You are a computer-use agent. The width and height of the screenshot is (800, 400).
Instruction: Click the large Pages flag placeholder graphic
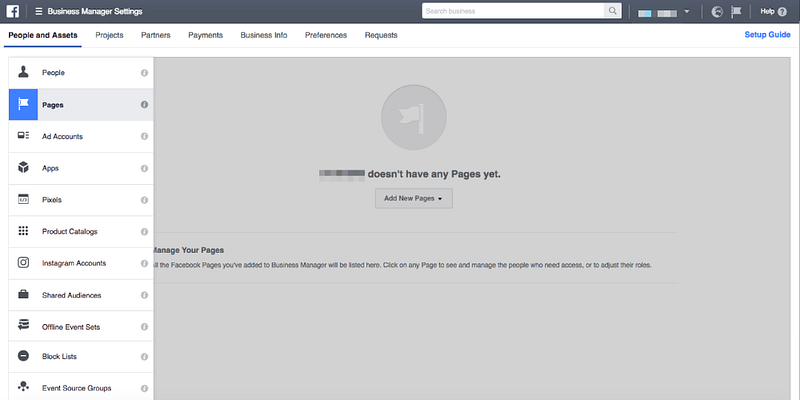[414, 117]
